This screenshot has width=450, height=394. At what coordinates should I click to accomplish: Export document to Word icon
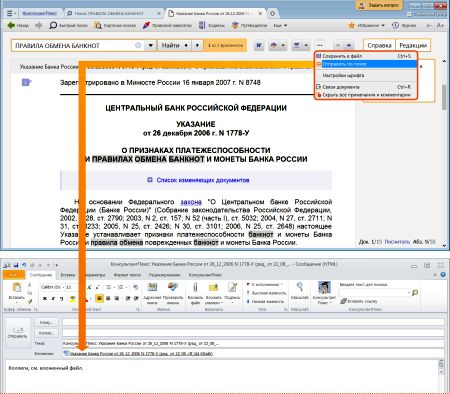point(259,45)
